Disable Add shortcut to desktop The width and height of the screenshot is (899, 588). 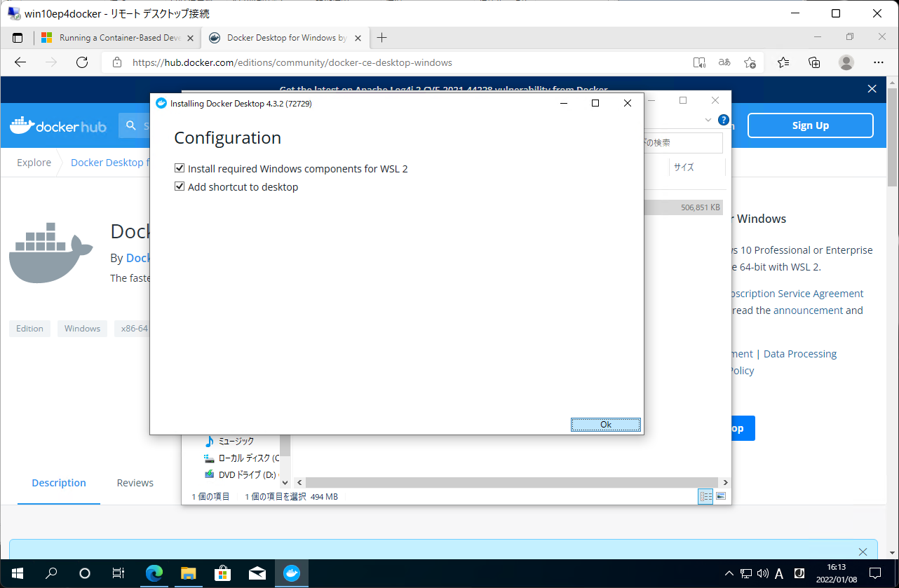tap(180, 186)
